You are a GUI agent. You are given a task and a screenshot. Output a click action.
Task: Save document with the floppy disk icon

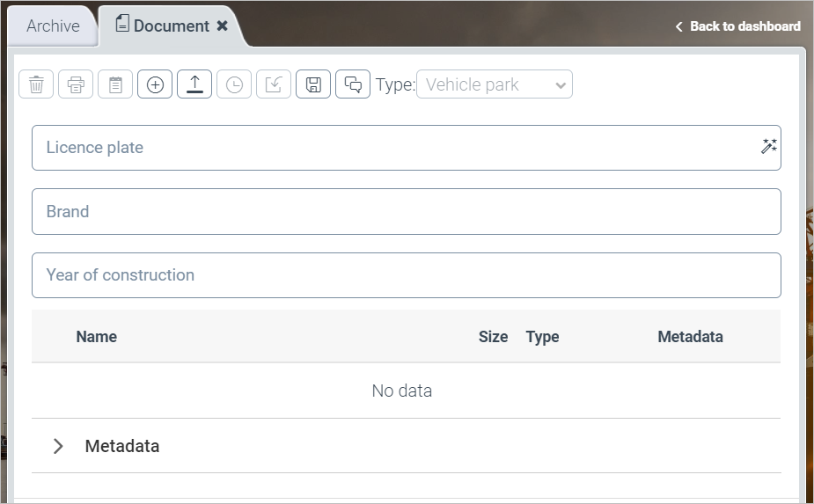click(313, 84)
